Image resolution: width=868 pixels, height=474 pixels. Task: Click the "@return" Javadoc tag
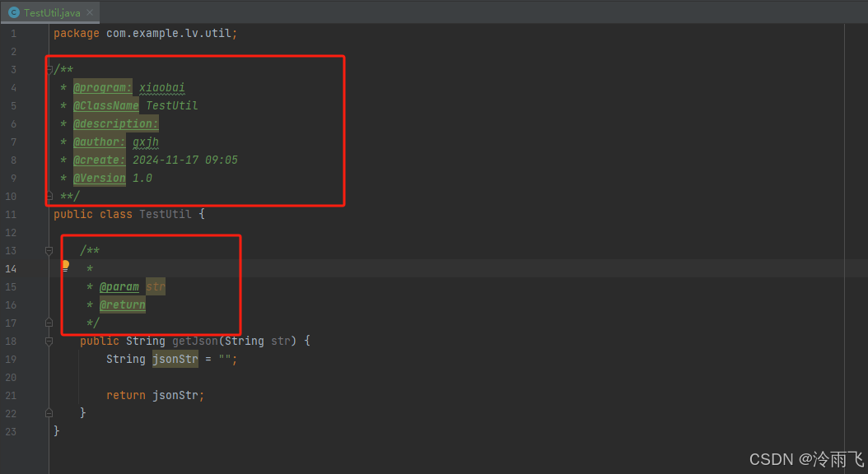pos(123,304)
